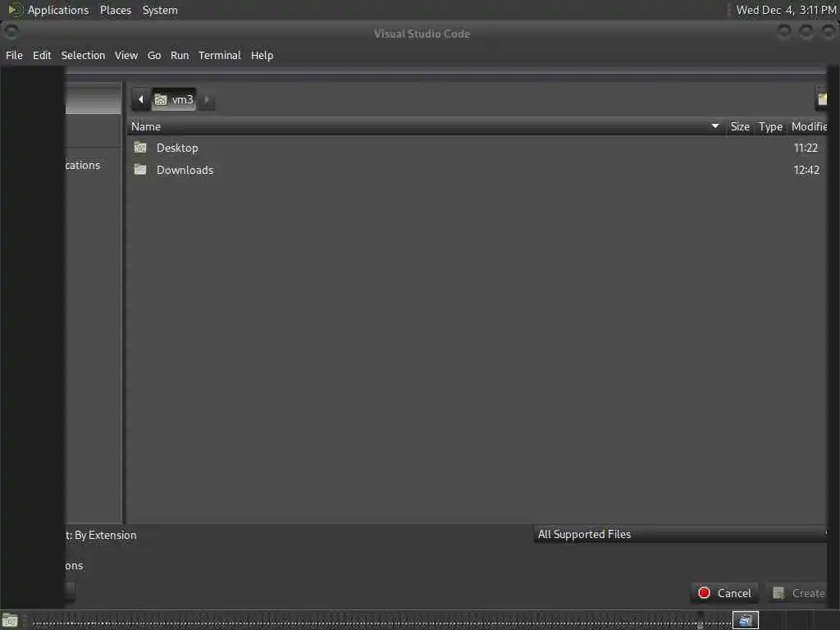Image resolution: width=840 pixels, height=630 pixels.
Task: Sort files by Modified column
Action: coord(808,126)
